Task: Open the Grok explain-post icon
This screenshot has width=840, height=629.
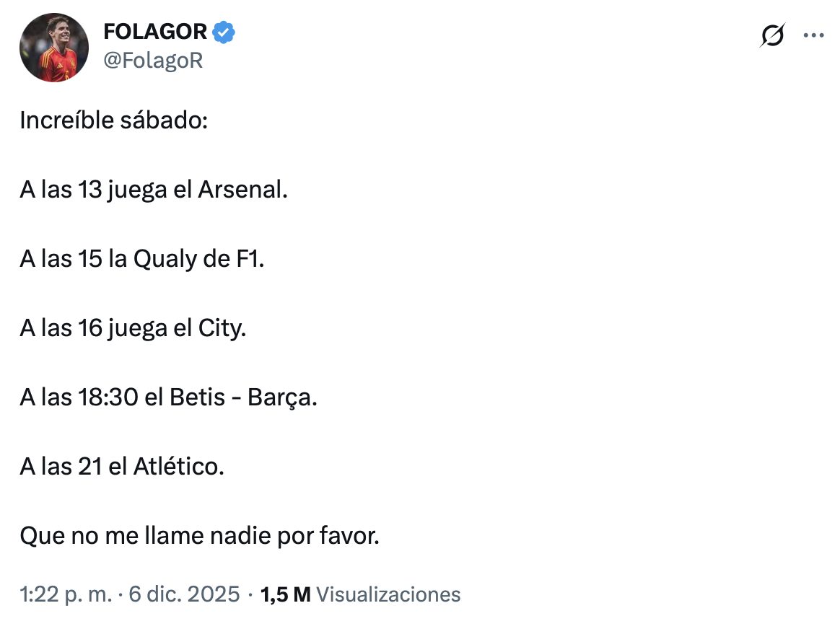Action: point(771,35)
